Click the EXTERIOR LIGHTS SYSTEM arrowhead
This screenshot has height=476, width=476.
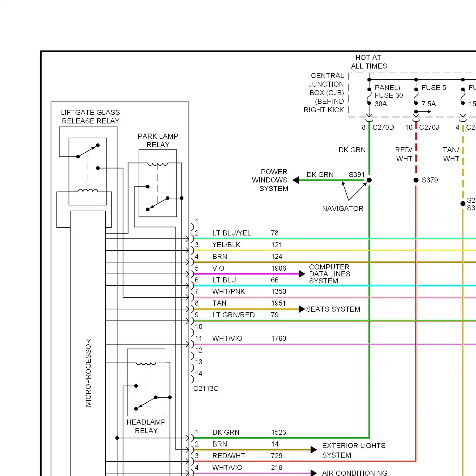314,450
